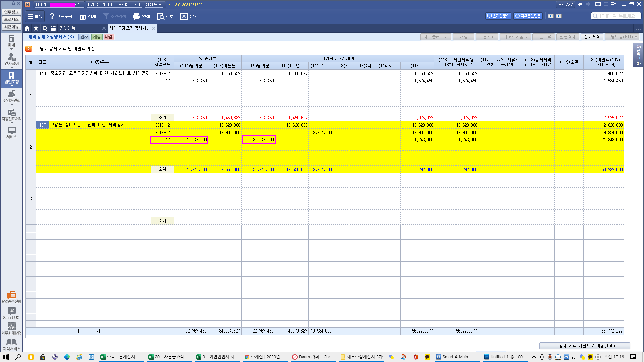This screenshot has width=644, height=362.
Task: Click the 인쇄 printer icon
Action: [x=136, y=16]
